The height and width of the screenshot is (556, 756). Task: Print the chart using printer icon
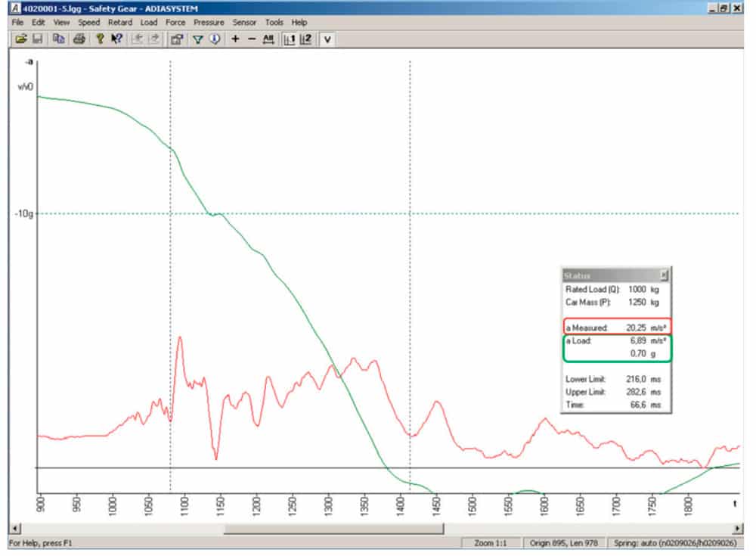(79, 39)
